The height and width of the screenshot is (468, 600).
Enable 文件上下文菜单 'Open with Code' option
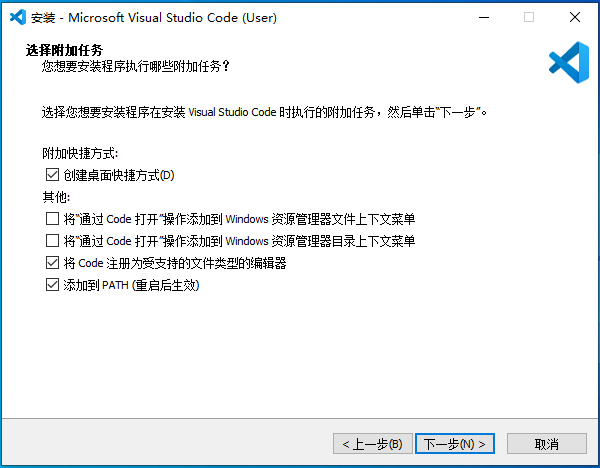pos(52,219)
